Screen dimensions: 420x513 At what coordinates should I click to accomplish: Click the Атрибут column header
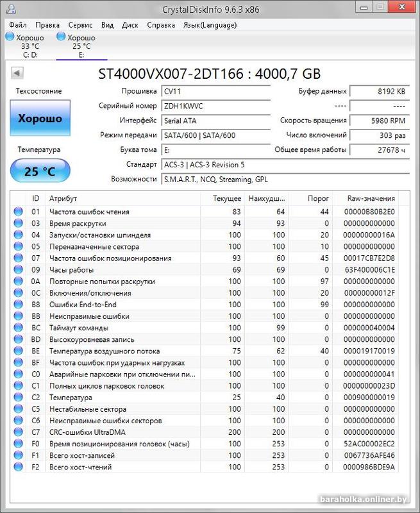(x=122, y=198)
